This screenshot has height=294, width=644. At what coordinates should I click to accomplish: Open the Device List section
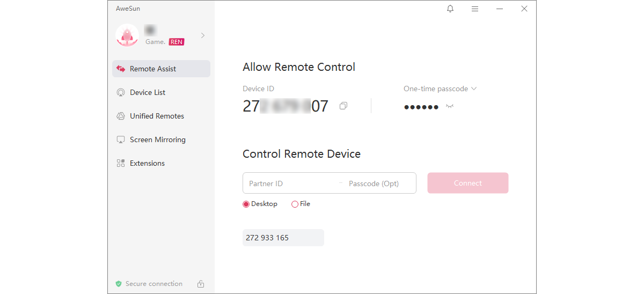pyautogui.click(x=148, y=92)
